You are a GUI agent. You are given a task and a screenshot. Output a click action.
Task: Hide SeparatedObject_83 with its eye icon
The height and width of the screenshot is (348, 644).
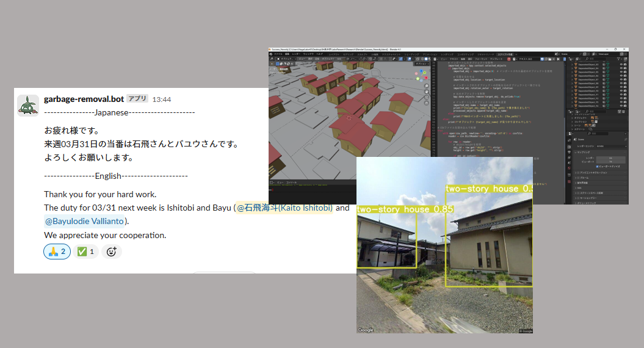click(x=621, y=64)
